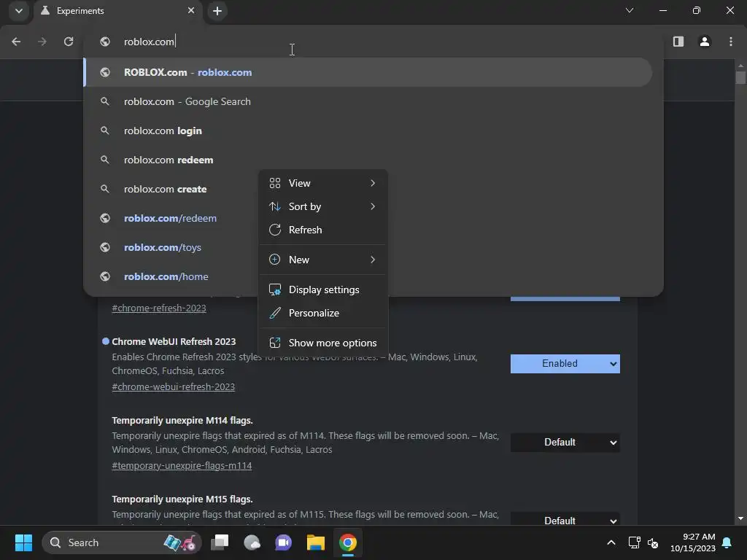The width and height of the screenshot is (747, 560).
Task: Click the #chrome-refresh-2023 flag link
Action: (158, 308)
